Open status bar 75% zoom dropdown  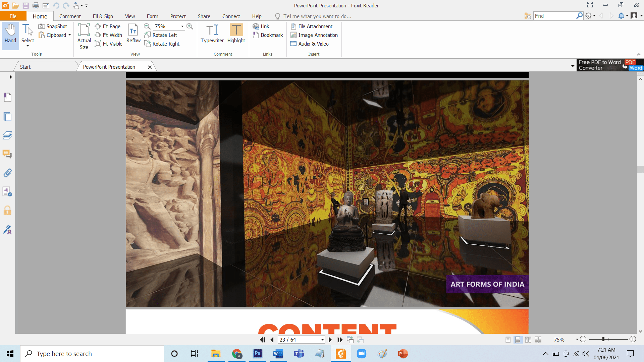coord(577,340)
